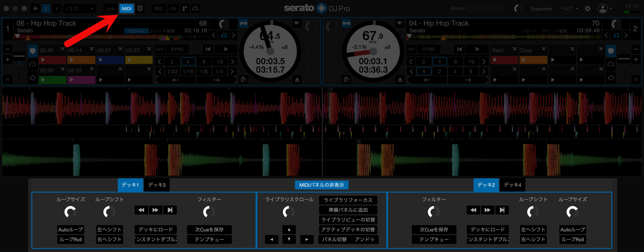Click the MIDIパネルの非表示 button

click(x=322, y=185)
